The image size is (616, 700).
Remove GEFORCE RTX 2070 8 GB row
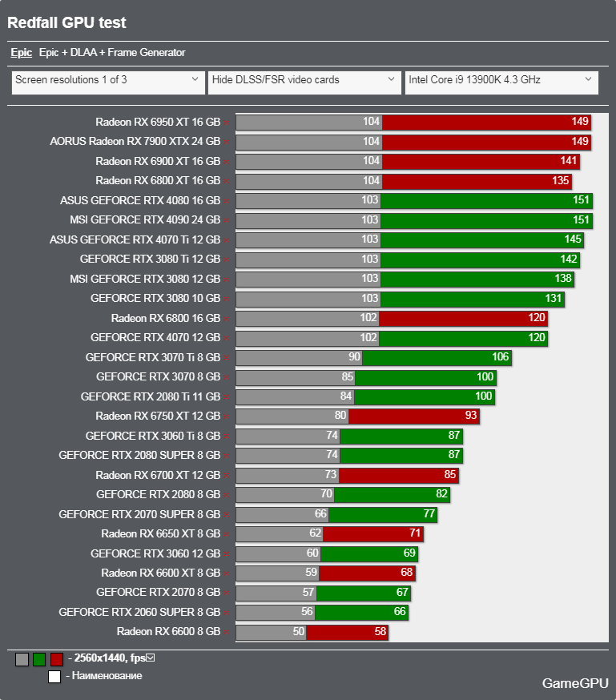[x=227, y=593]
